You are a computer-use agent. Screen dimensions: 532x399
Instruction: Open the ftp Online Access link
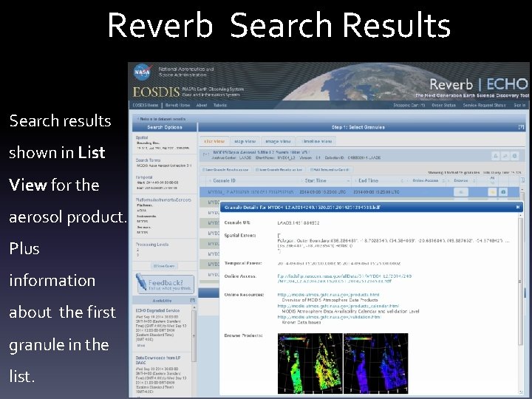pyautogui.click(x=345, y=279)
